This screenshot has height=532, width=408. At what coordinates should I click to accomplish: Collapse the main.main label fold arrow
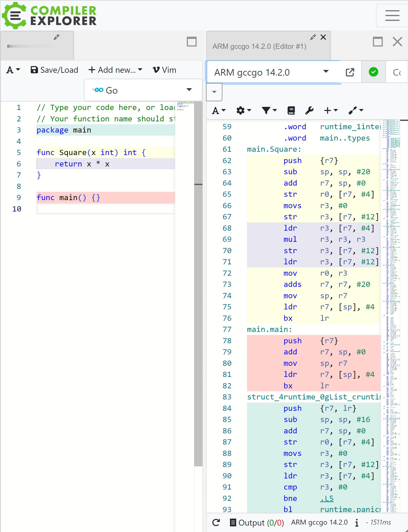pos(240,329)
